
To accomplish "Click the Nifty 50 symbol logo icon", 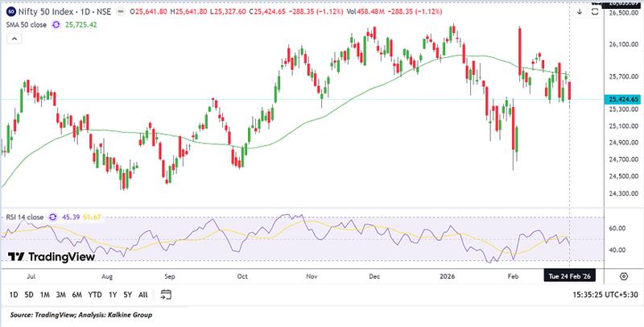I will pos(10,11).
